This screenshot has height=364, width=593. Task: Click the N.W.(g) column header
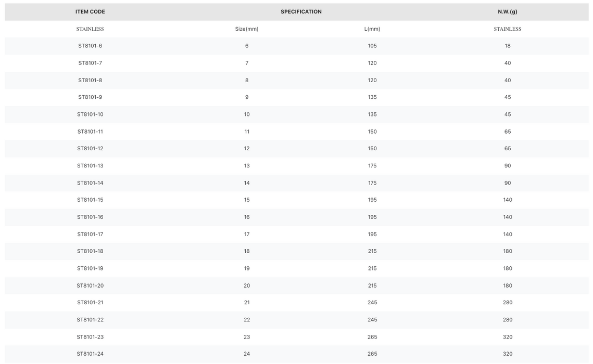(508, 12)
